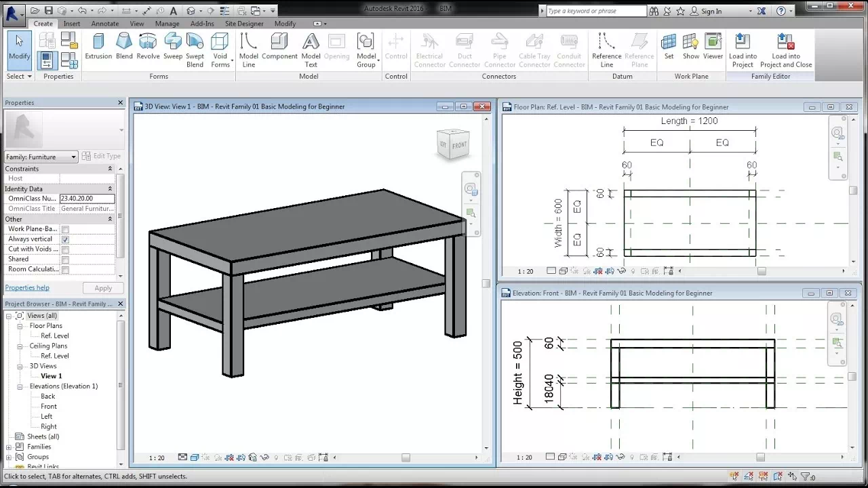Open the Properties help link
The width and height of the screenshot is (868, 488).
click(26, 287)
